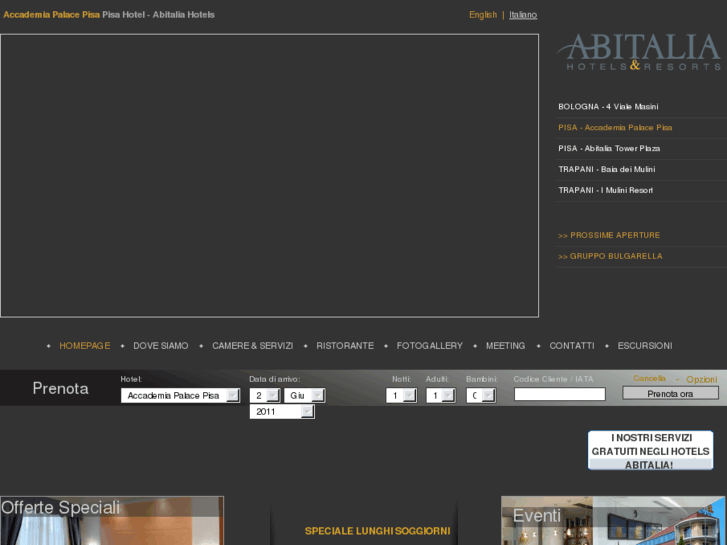The image size is (727, 545).
Task: Open the Contatti menu item
Action: pyautogui.click(x=572, y=346)
